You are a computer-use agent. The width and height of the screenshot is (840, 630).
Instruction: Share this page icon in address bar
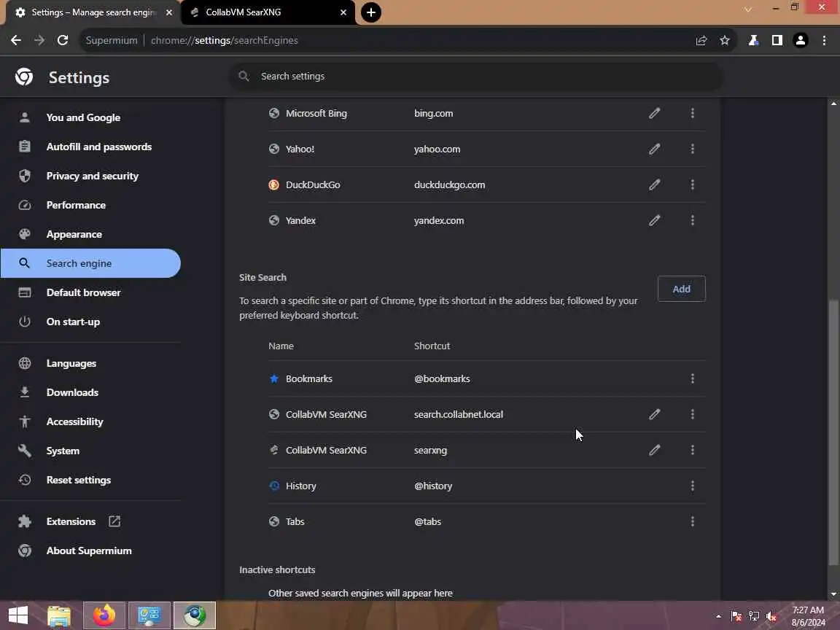(x=701, y=40)
